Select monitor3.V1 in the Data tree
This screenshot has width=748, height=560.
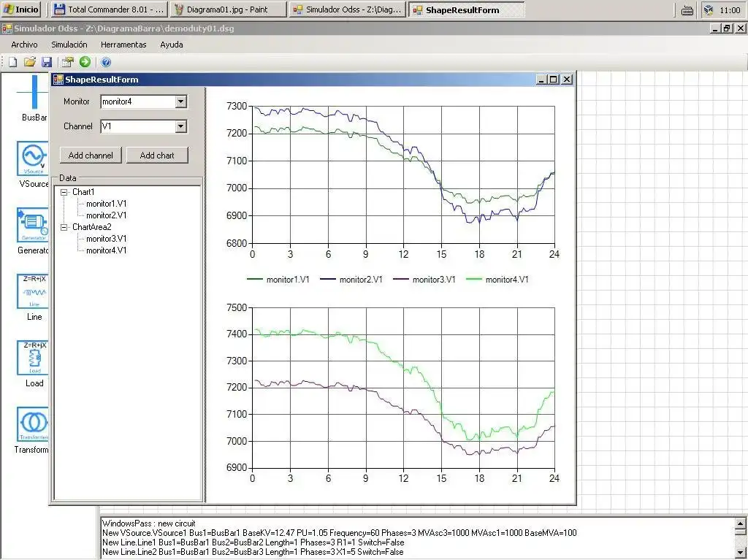click(106, 239)
